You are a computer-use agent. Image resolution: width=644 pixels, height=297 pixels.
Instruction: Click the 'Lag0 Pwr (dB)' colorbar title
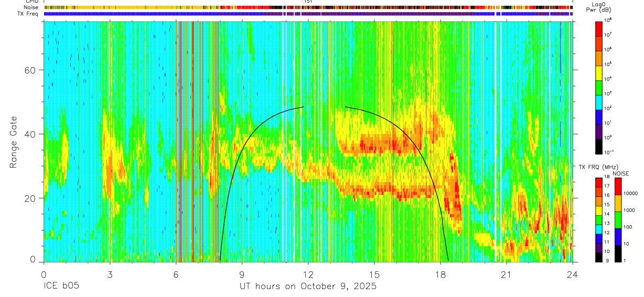pos(599,7)
